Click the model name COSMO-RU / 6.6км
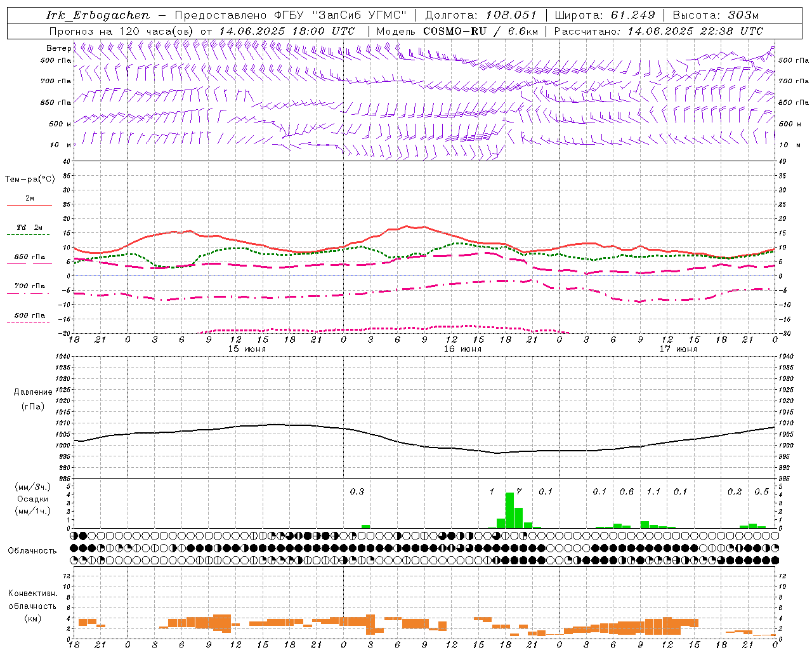This screenshot has height=650, width=812. [x=480, y=31]
